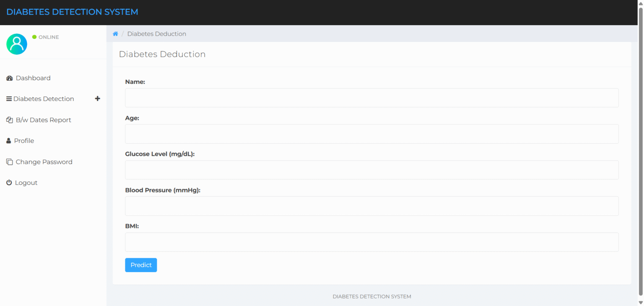644x306 pixels.
Task: Open the Dashboard menu item
Action: 33,78
